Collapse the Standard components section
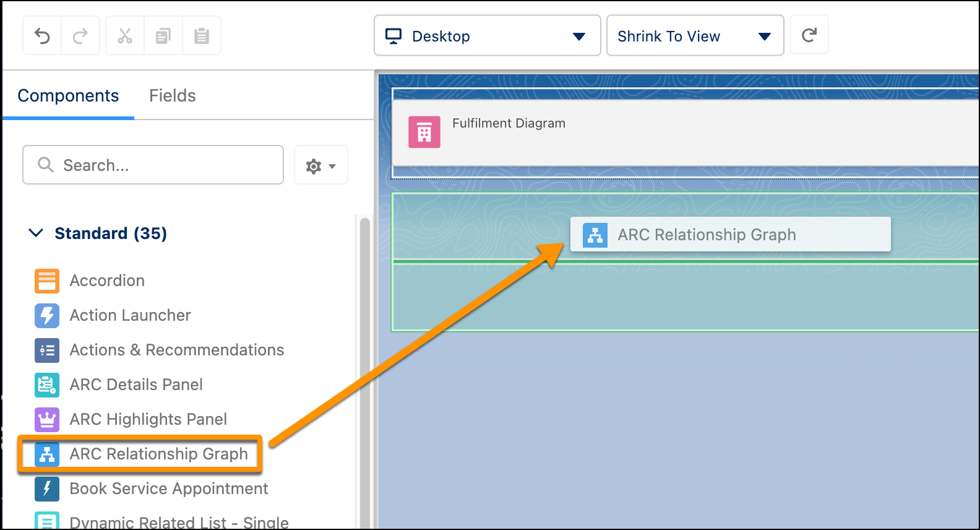The height and width of the screenshot is (530, 980). click(x=35, y=233)
